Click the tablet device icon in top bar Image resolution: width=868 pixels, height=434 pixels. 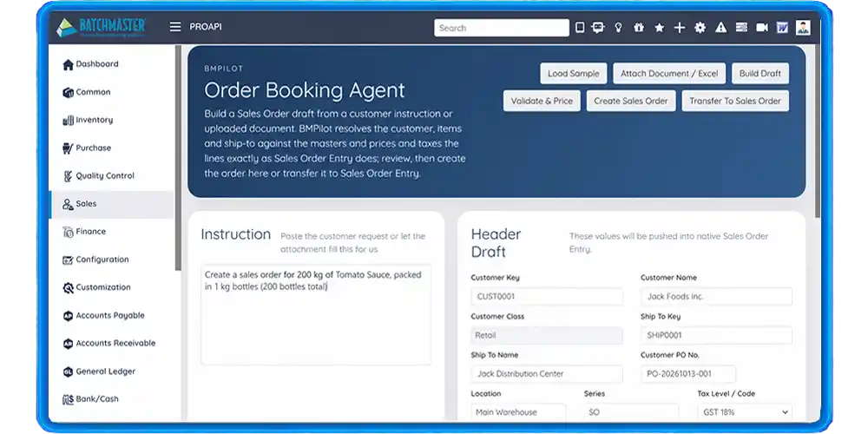point(580,27)
